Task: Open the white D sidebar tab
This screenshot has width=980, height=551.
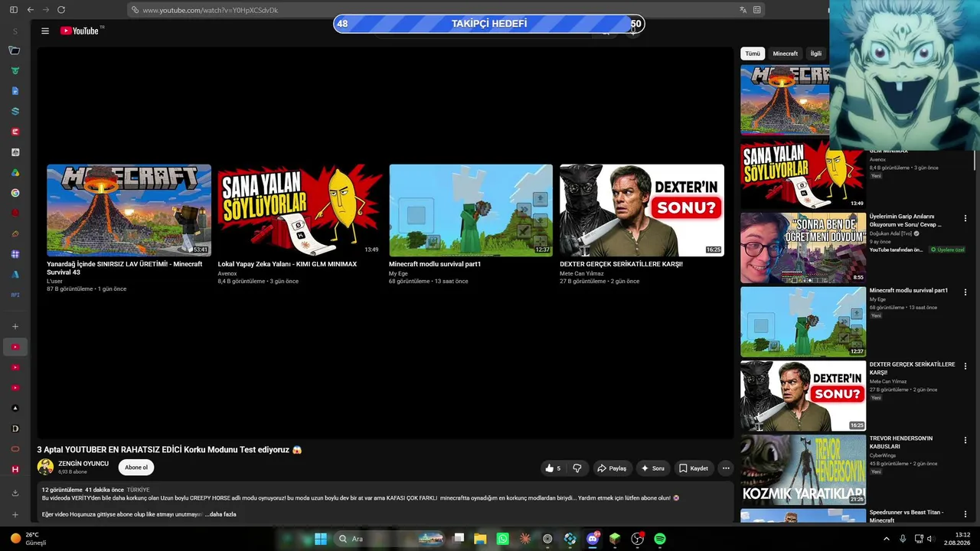Action: tap(15, 429)
